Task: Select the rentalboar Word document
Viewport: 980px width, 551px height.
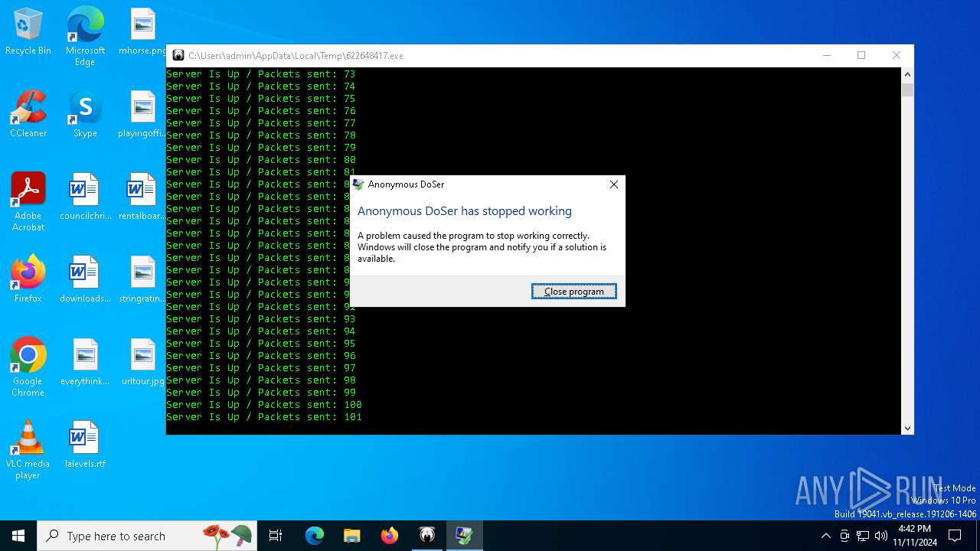Action: point(142,197)
